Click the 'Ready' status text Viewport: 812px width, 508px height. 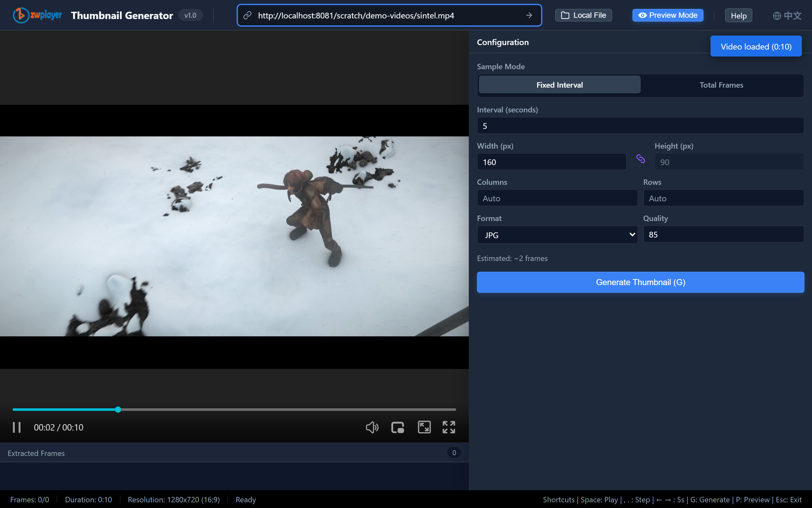(x=246, y=500)
